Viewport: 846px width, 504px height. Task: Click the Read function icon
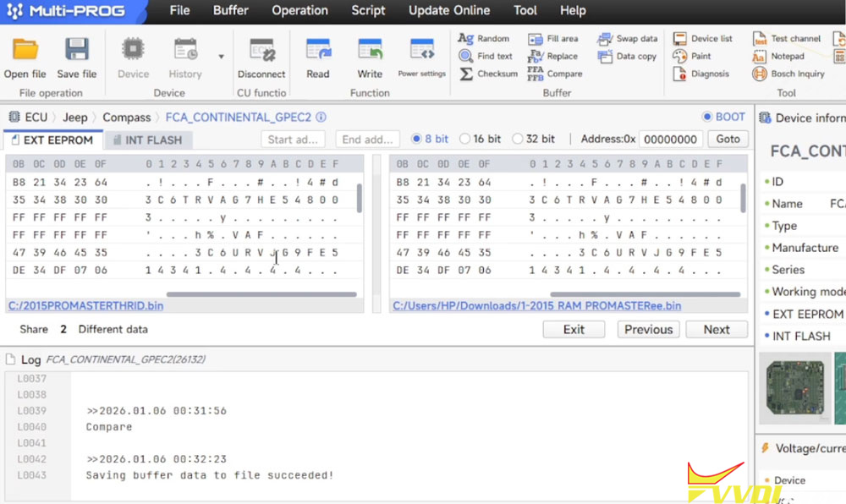pos(318,51)
